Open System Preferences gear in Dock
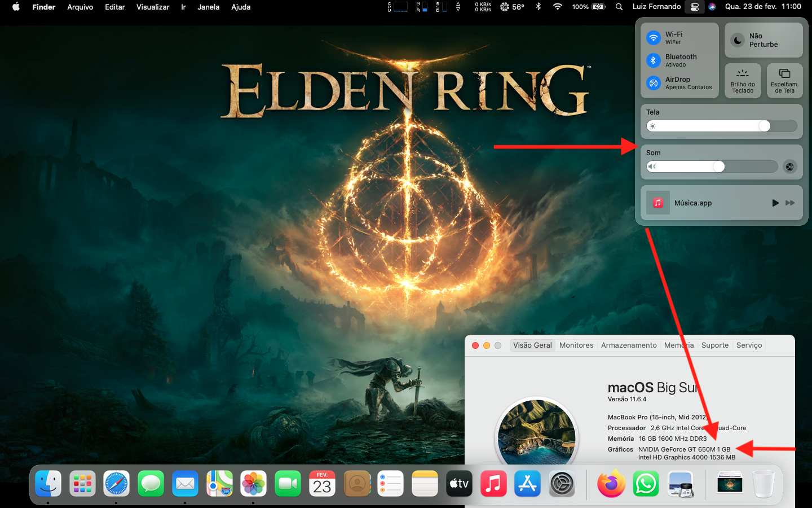Image resolution: width=812 pixels, height=508 pixels. [x=562, y=484]
